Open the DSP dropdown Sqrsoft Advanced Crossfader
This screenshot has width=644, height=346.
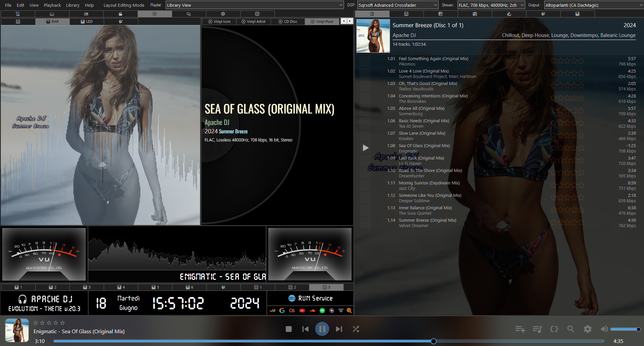[398, 5]
